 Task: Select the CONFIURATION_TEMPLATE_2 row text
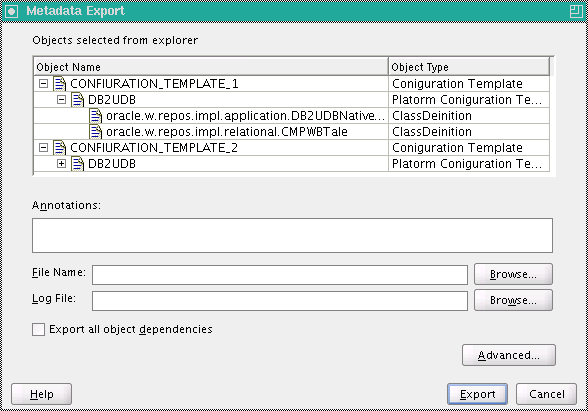[154, 148]
